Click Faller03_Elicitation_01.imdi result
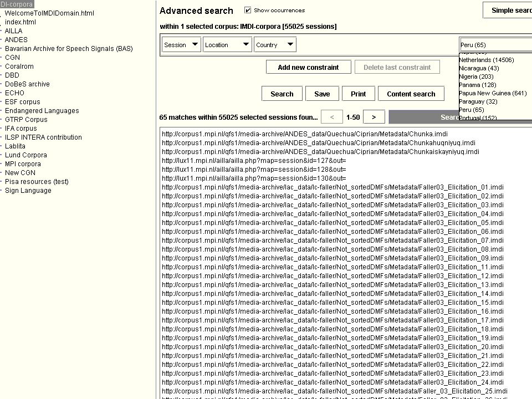The height and width of the screenshot is (399, 532). point(333,187)
